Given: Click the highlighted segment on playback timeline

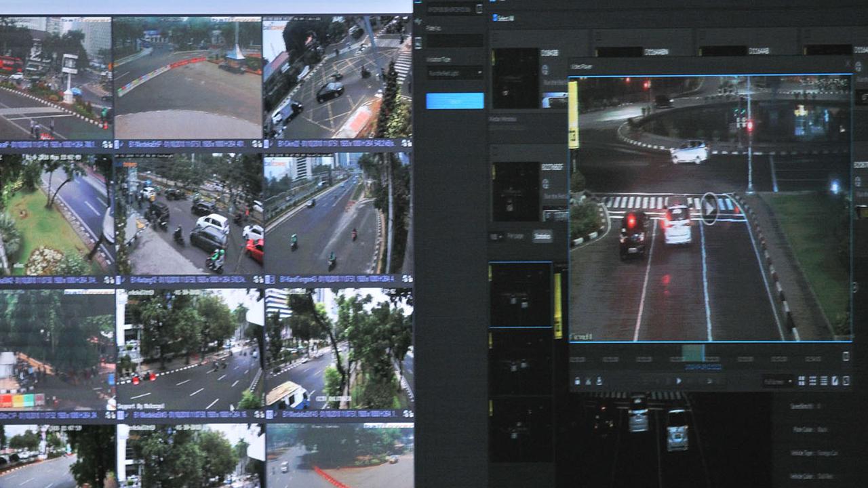Looking at the screenshot, I should point(693,353).
